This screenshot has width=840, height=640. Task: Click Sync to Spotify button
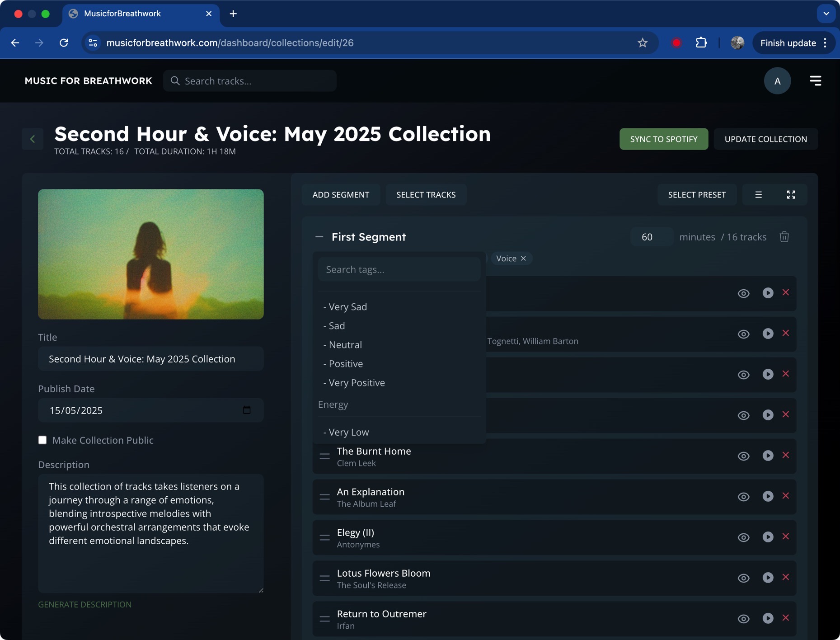point(663,139)
